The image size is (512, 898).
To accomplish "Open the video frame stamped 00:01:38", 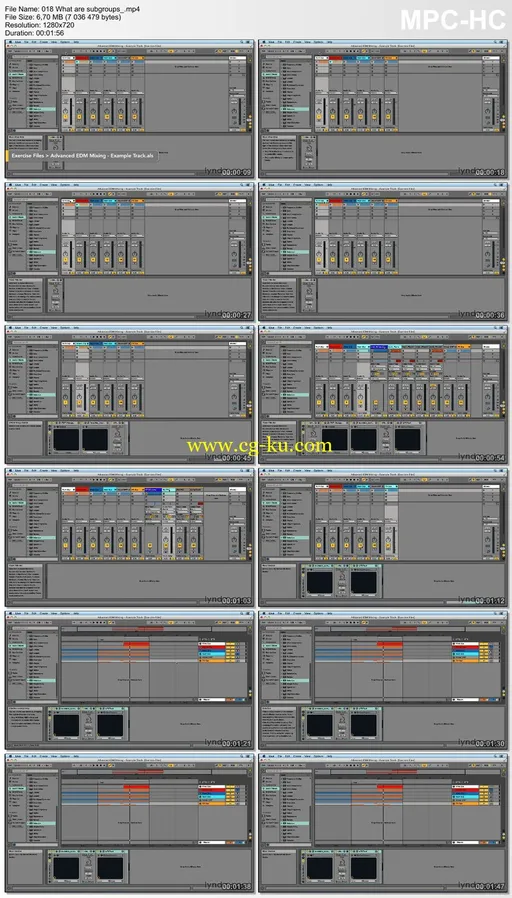I will pos(129,823).
